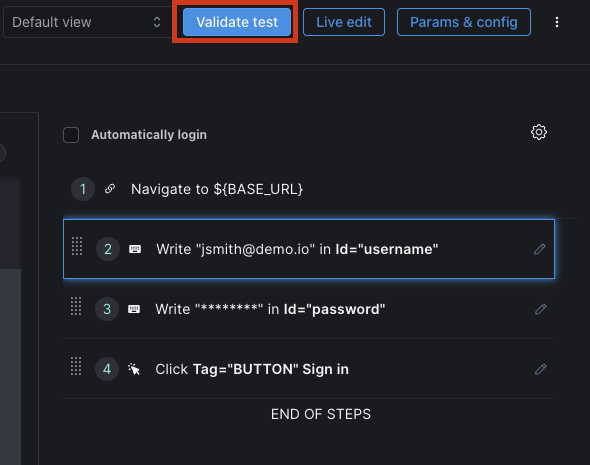Click the drag handle of step 4
The image size is (590, 465).
pyautogui.click(x=76, y=366)
